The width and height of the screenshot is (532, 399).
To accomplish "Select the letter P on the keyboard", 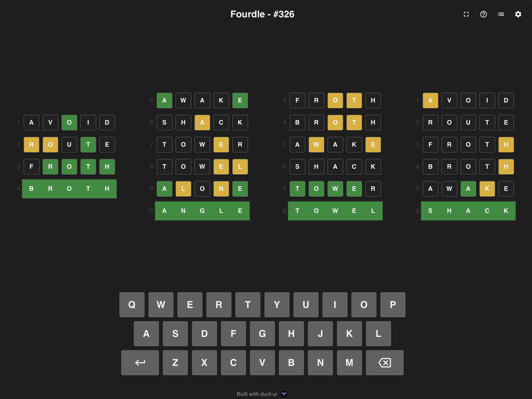I will coord(393,305).
